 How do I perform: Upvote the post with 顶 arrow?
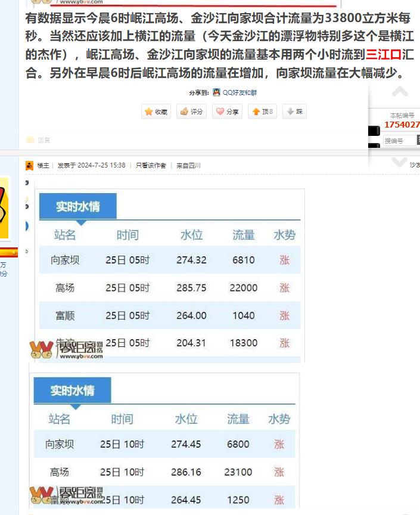tap(262, 111)
